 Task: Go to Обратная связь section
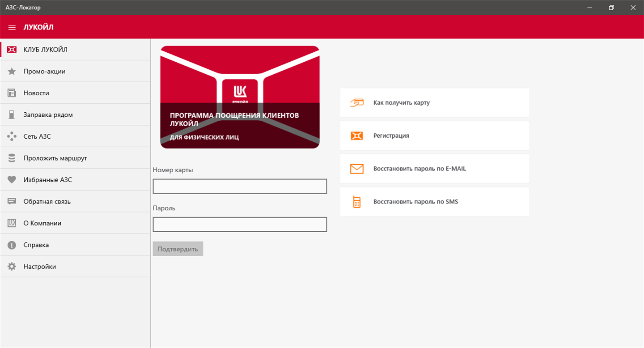coord(75,202)
